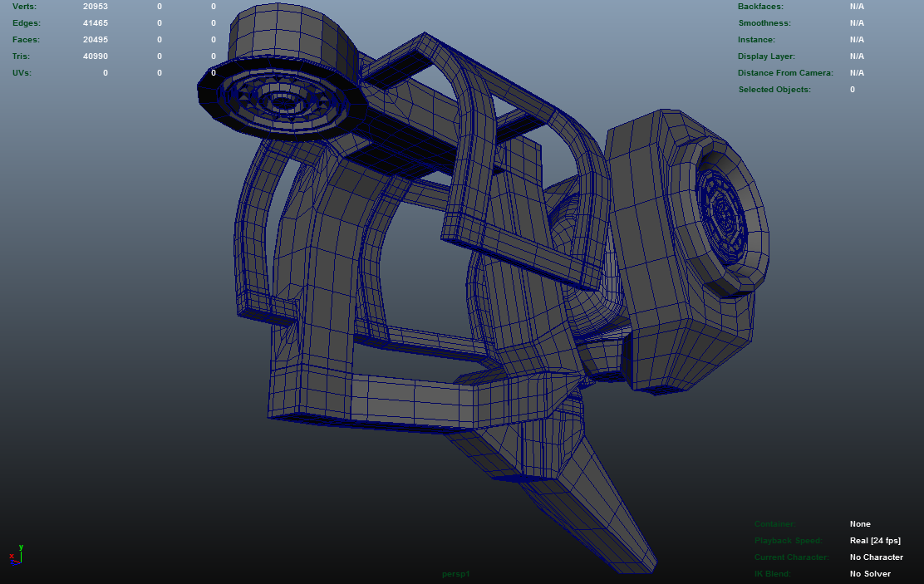This screenshot has height=584, width=924.
Task: Click the N/A value beside Display Layer
Action: (857, 56)
